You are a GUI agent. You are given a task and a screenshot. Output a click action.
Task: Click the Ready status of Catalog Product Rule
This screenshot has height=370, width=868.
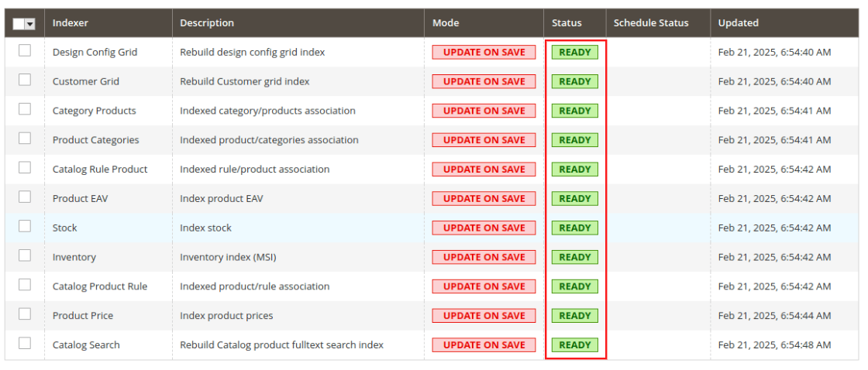pos(574,286)
